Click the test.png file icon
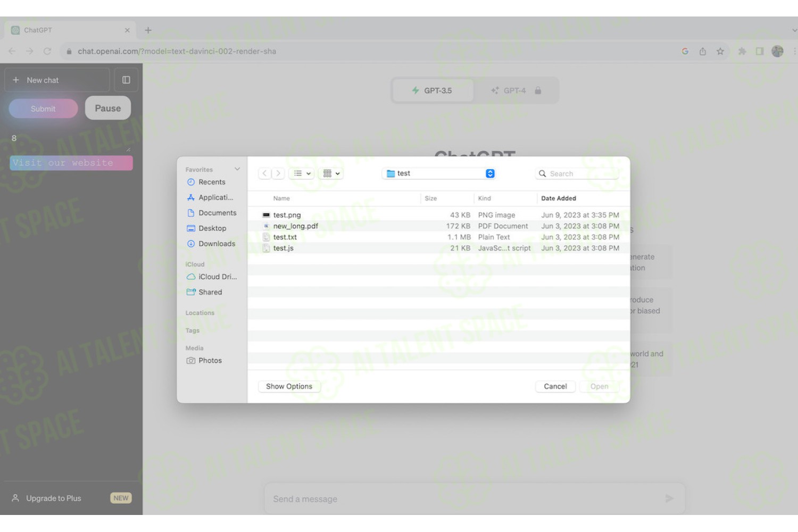Screen dimensions: 798x532 (x=266, y=215)
